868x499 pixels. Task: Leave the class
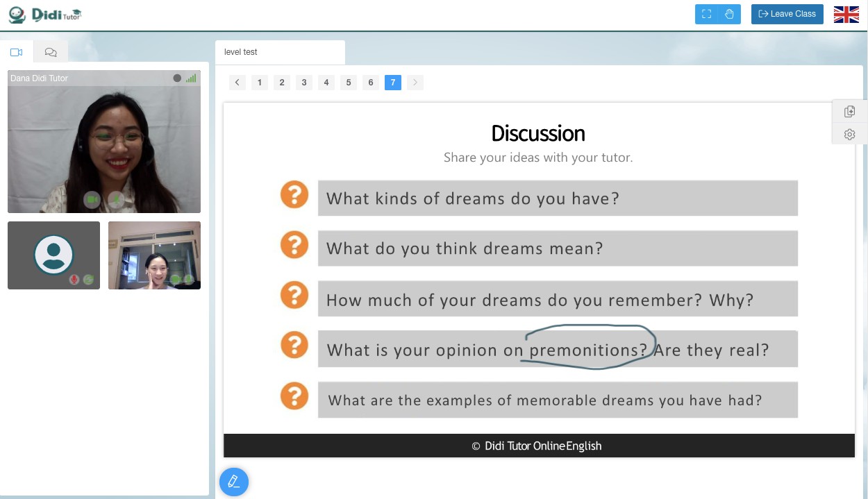[x=787, y=14]
